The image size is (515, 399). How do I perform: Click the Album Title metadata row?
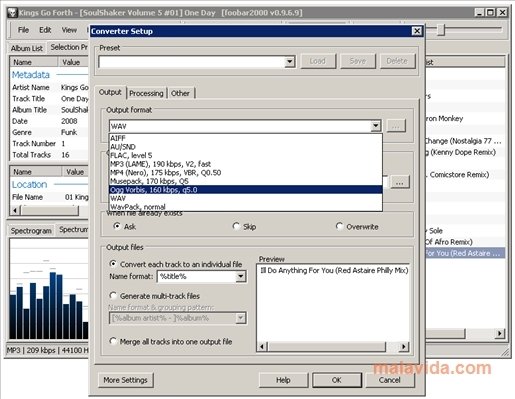[50, 110]
